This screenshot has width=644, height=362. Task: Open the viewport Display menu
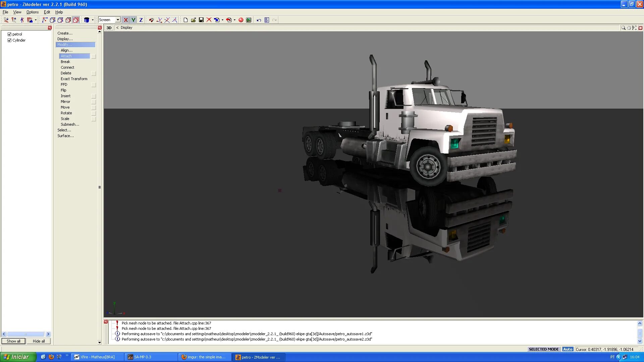(x=126, y=28)
